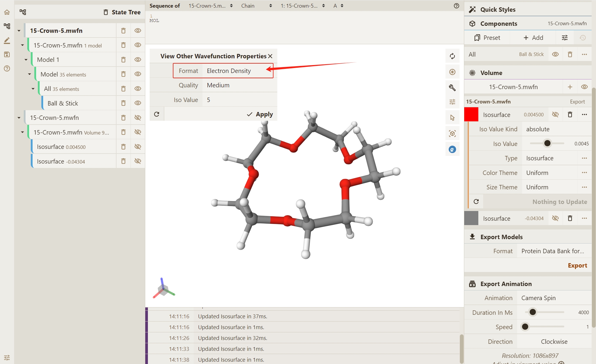Show the 0.004500 isosurface in Volume panel
This screenshot has width=596, height=364.
pos(555,115)
